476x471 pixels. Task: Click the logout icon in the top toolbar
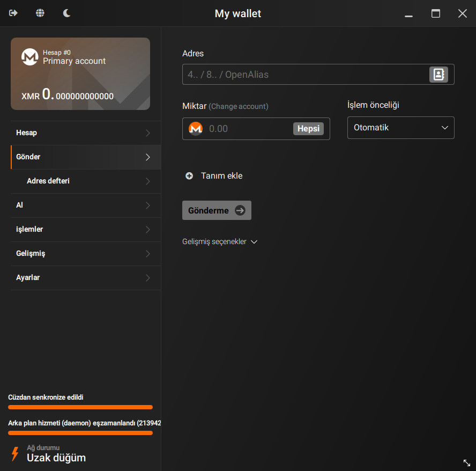(x=12, y=13)
